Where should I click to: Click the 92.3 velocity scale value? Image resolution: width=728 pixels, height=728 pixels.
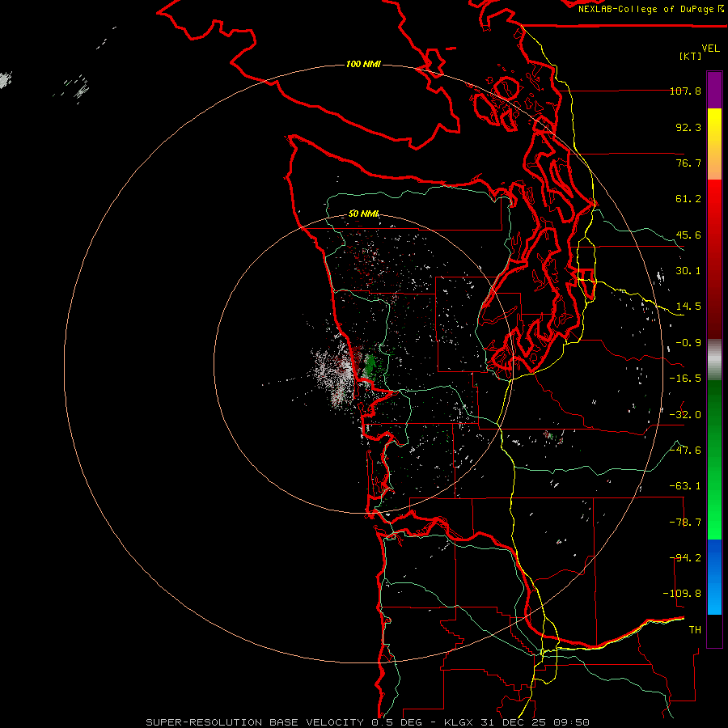coord(688,127)
